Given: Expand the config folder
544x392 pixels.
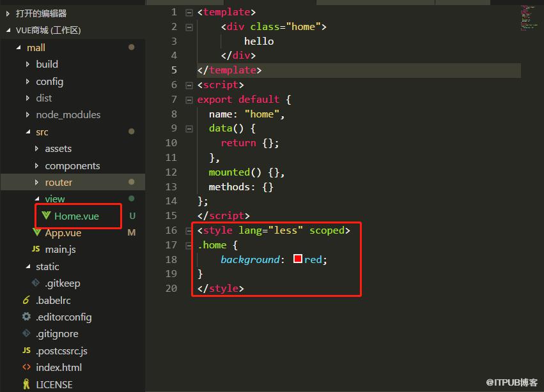Looking at the screenshot, I should coord(27,82).
